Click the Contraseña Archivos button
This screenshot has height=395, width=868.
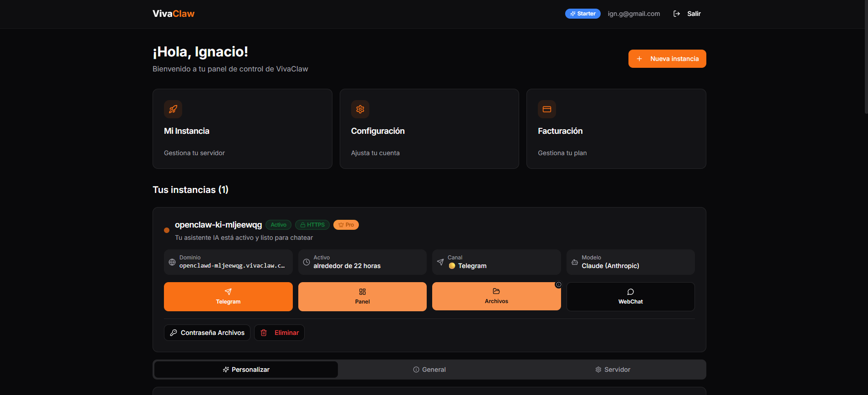point(207,333)
